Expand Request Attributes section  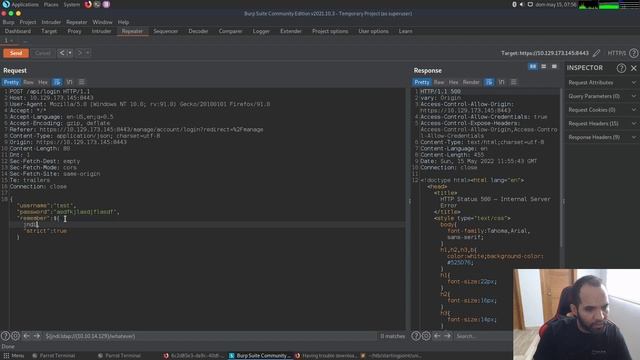[x=602, y=83]
